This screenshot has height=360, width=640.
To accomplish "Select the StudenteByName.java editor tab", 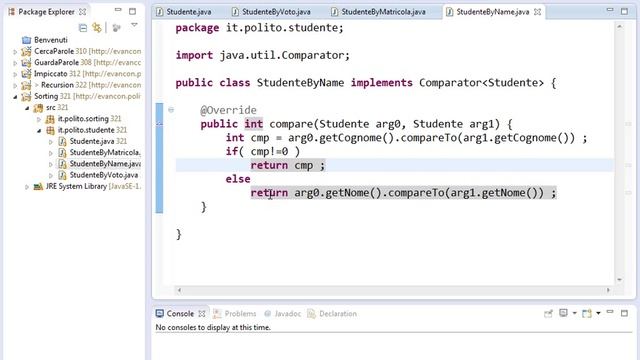I will [x=492, y=12].
